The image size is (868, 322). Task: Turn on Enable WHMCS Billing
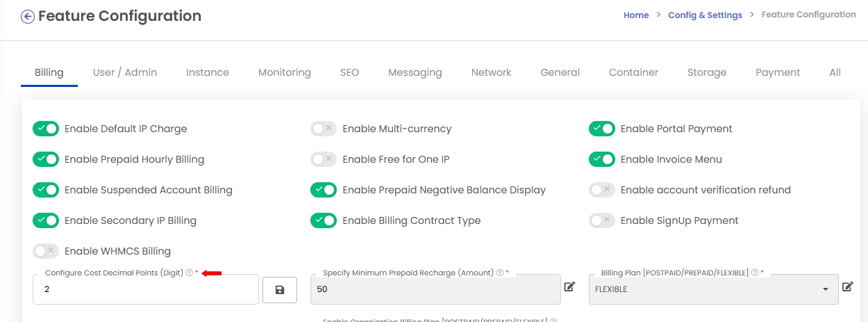46,251
